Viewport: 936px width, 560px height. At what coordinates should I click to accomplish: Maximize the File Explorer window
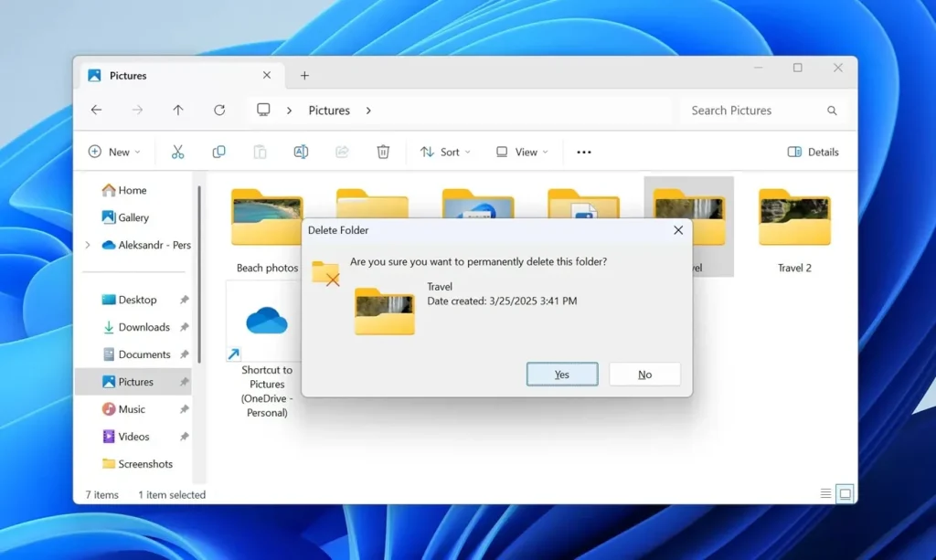coord(797,68)
